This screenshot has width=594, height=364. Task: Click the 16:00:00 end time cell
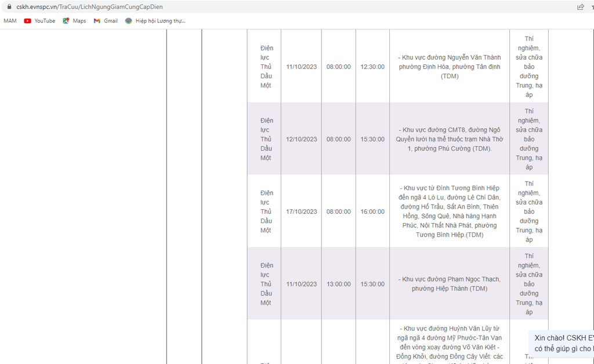372,212
